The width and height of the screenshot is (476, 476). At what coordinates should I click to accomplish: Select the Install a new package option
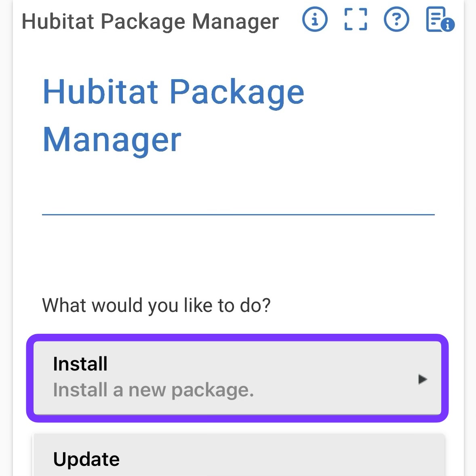click(x=237, y=378)
